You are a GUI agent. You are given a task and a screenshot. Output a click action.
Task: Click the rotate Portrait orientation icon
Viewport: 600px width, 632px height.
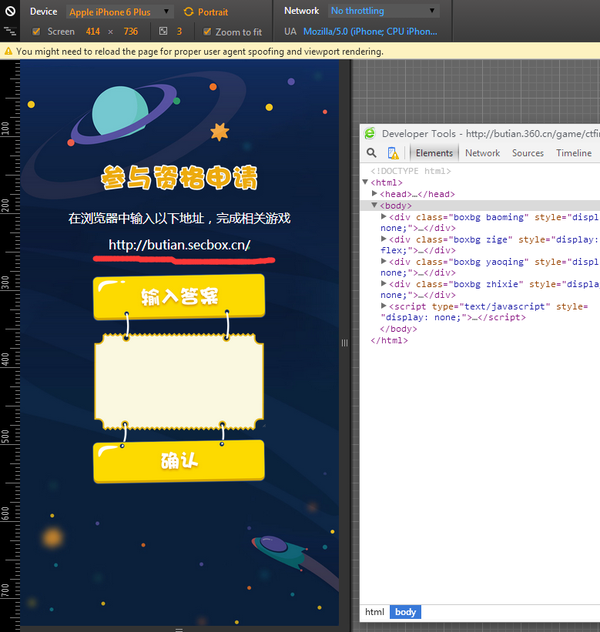point(188,12)
